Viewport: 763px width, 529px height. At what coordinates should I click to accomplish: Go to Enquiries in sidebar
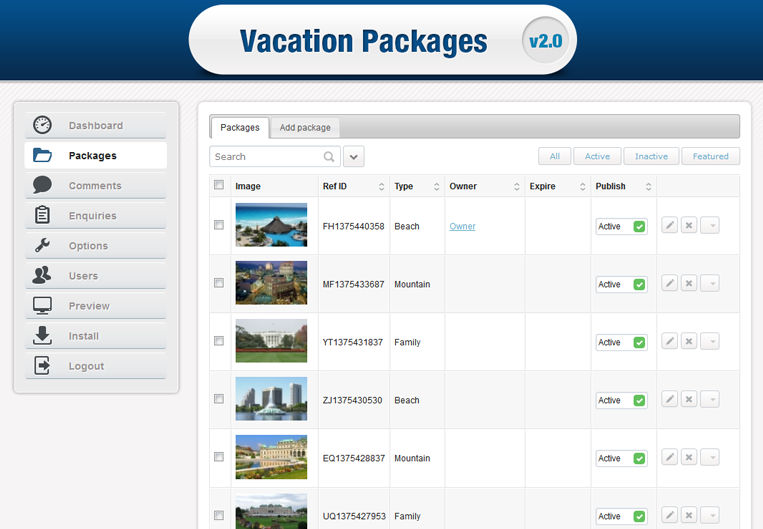tap(96, 216)
